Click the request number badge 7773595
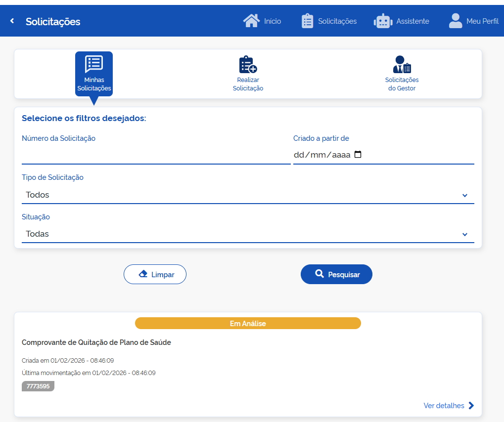This screenshot has width=504, height=422. pos(38,386)
